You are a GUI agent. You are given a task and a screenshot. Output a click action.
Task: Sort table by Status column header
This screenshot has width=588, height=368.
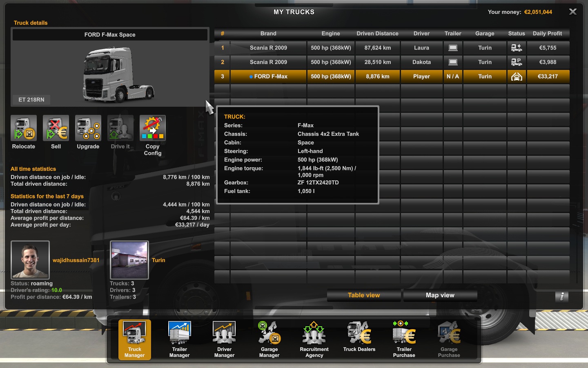point(517,34)
